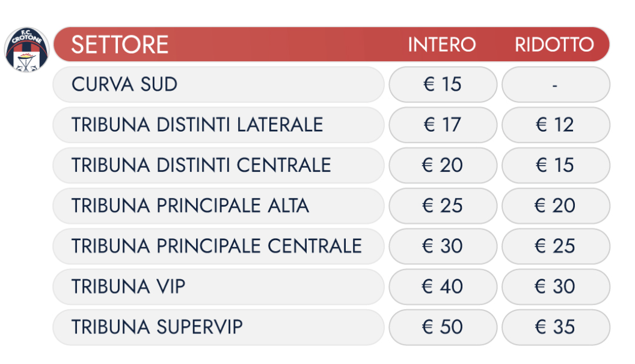Select the TRIBUNA VIP sector row

point(218,287)
